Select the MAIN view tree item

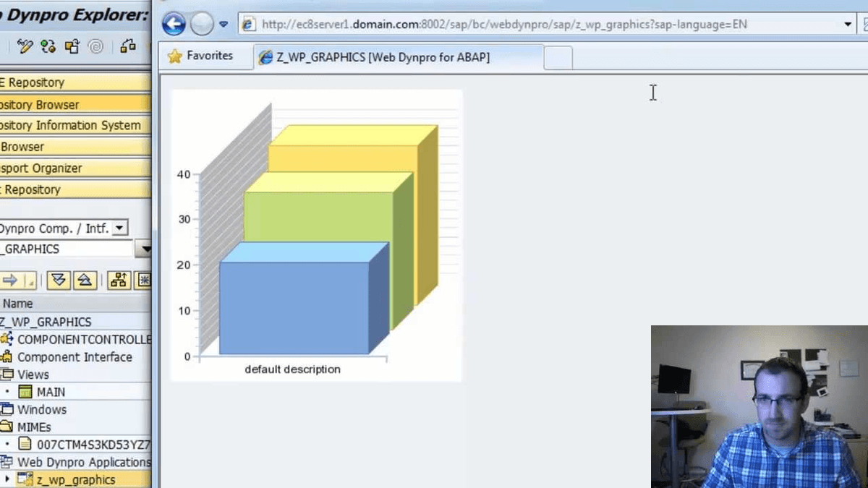[51, 392]
